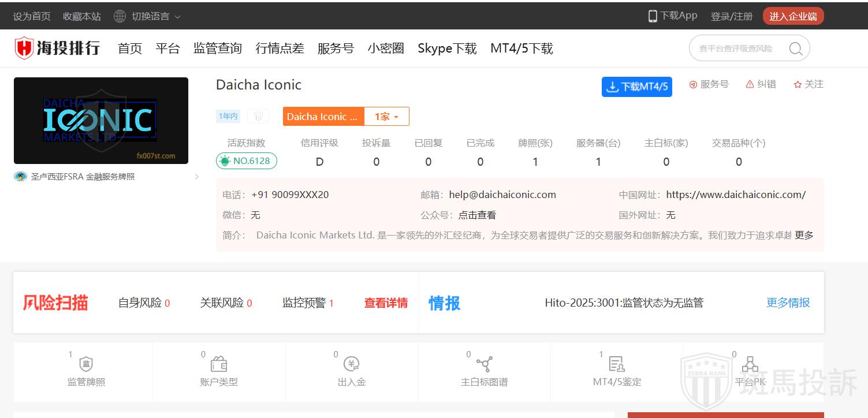Click the search magnifier icon
This screenshot has height=418, width=868.
tap(795, 48)
